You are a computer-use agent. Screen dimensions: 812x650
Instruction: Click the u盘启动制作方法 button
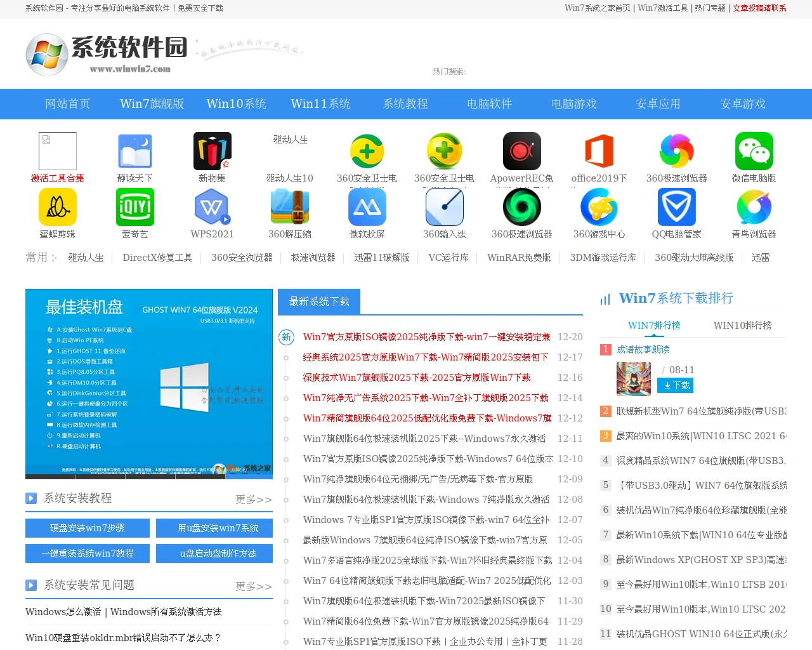(x=214, y=554)
